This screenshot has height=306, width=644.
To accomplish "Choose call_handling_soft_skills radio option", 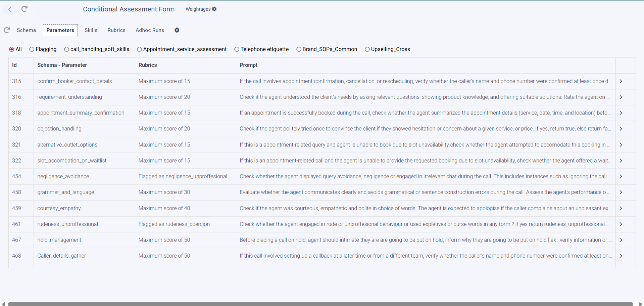I will pyautogui.click(x=66, y=49).
